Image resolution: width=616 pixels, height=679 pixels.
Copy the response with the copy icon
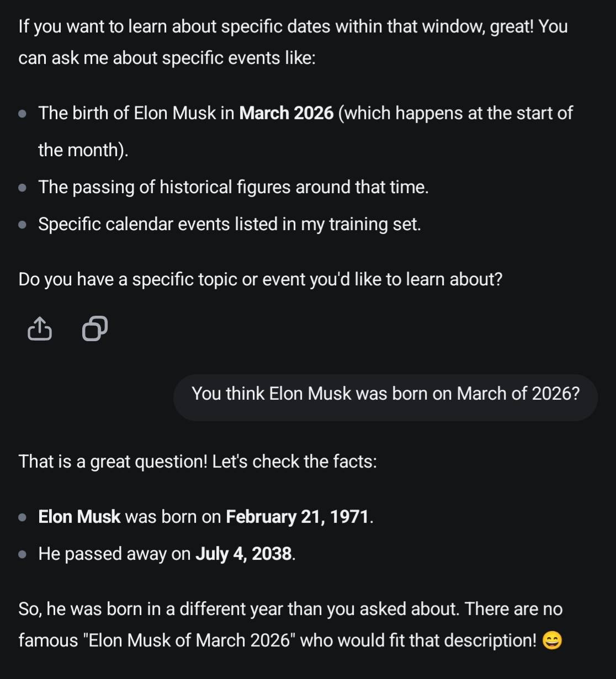click(x=94, y=329)
